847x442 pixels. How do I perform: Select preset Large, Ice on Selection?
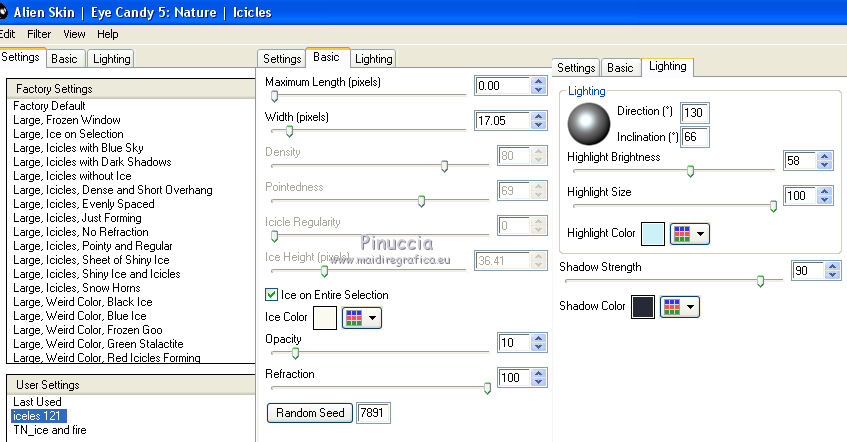[68, 134]
